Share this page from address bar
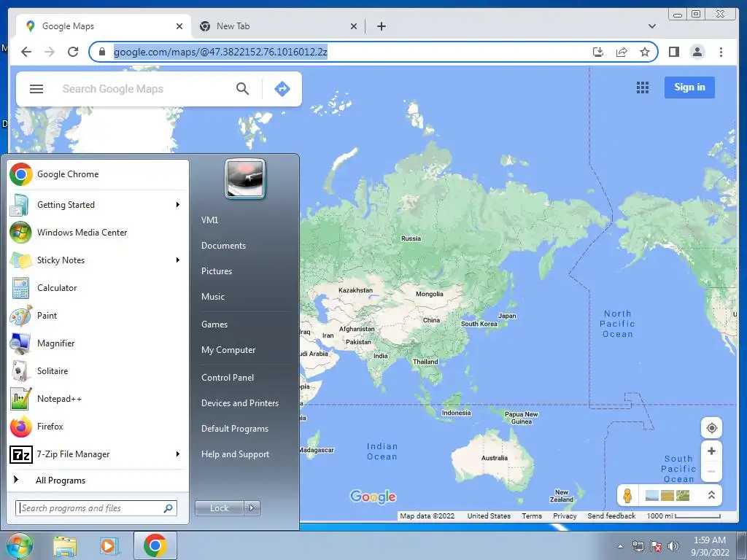 [x=622, y=52]
